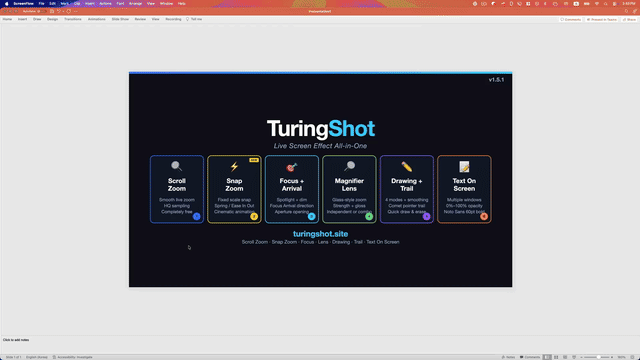This screenshot has height=360, width=640.
Task: Click the Comments button in the ribbon
Action: coord(570,19)
